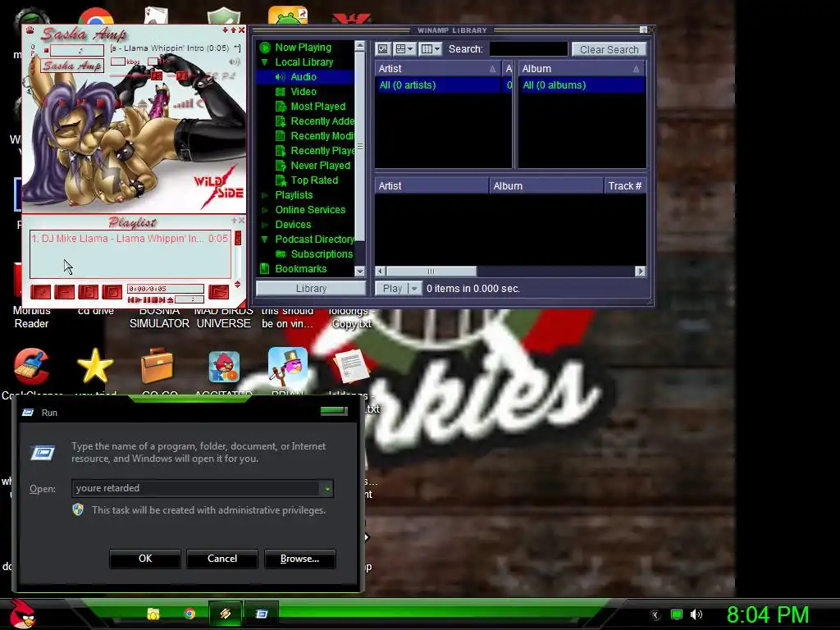Open Now Playing in Winamp Library

point(303,47)
